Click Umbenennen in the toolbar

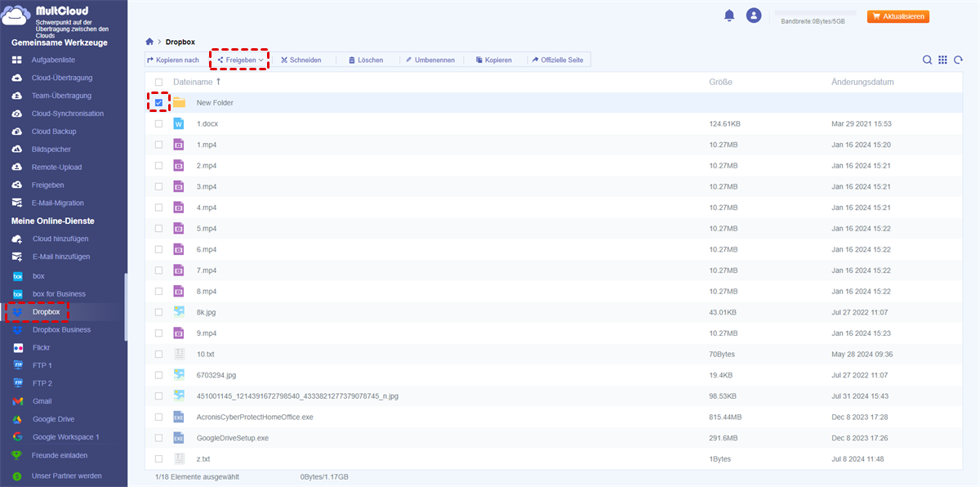[x=430, y=60]
